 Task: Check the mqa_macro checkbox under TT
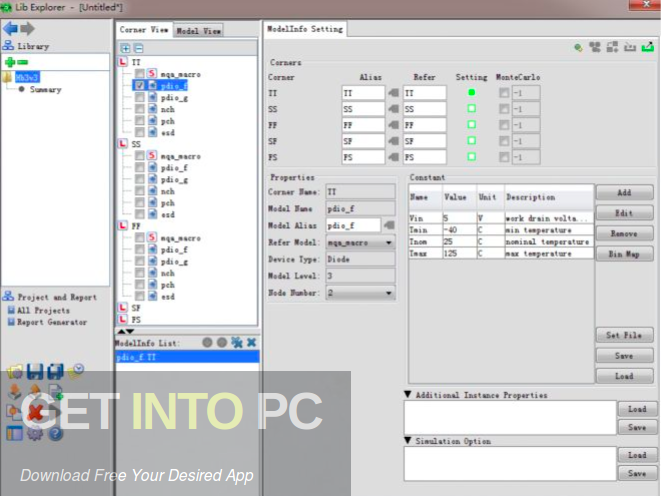coord(140,74)
